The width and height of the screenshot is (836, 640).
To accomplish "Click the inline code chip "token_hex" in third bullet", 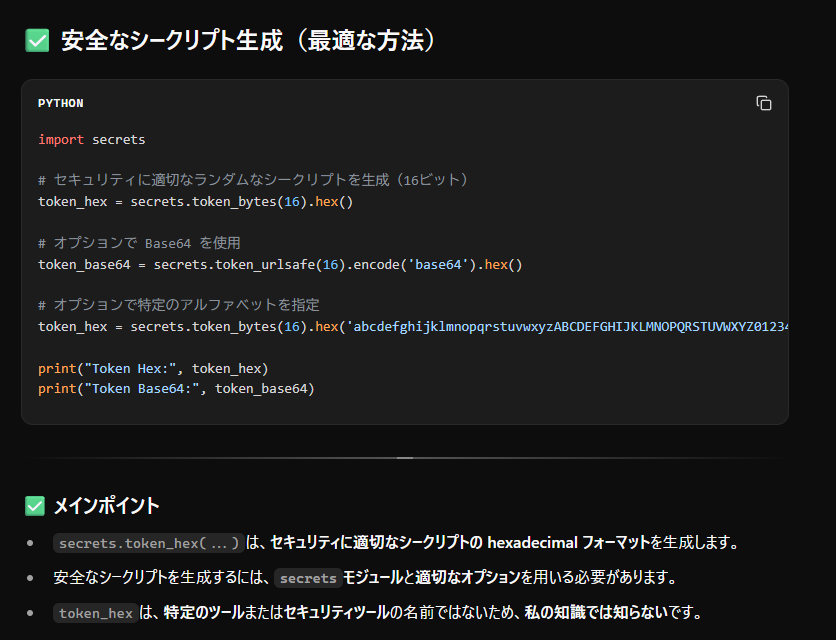I will click(x=95, y=613).
